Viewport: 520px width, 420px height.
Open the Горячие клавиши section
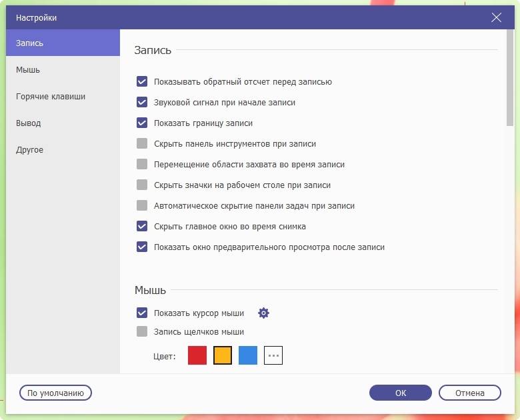(x=51, y=97)
